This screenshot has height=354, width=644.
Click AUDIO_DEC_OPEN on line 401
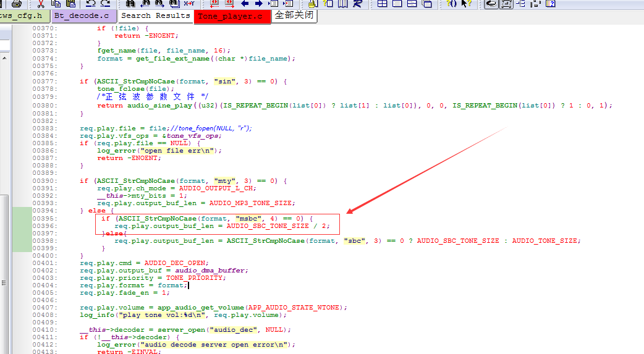(174, 263)
